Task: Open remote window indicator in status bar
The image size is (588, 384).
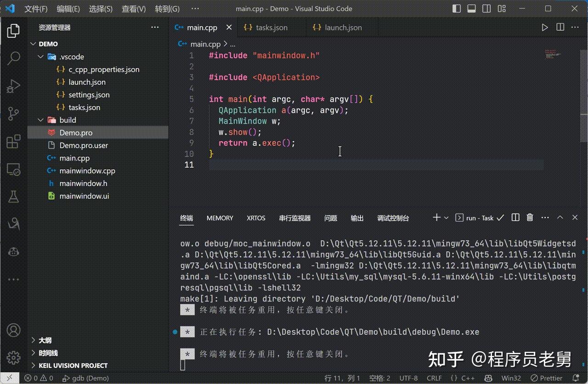Action: (x=10, y=378)
